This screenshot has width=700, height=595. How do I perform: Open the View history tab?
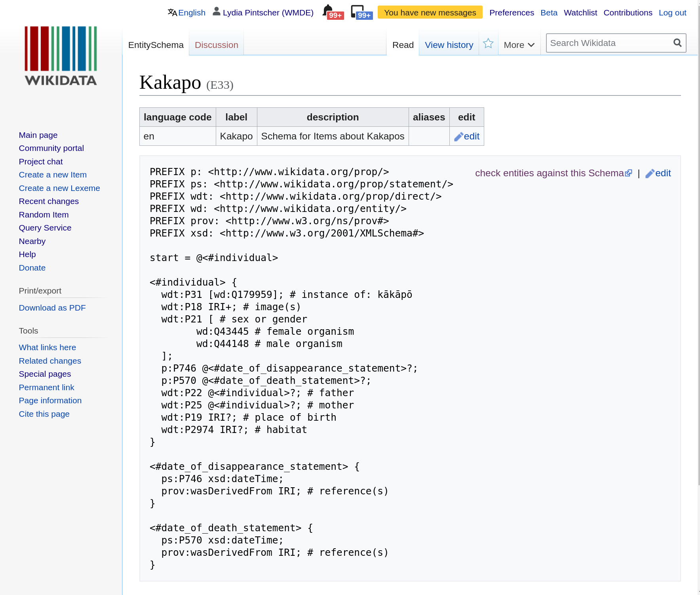pyautogui.click(x=449, y=45)
